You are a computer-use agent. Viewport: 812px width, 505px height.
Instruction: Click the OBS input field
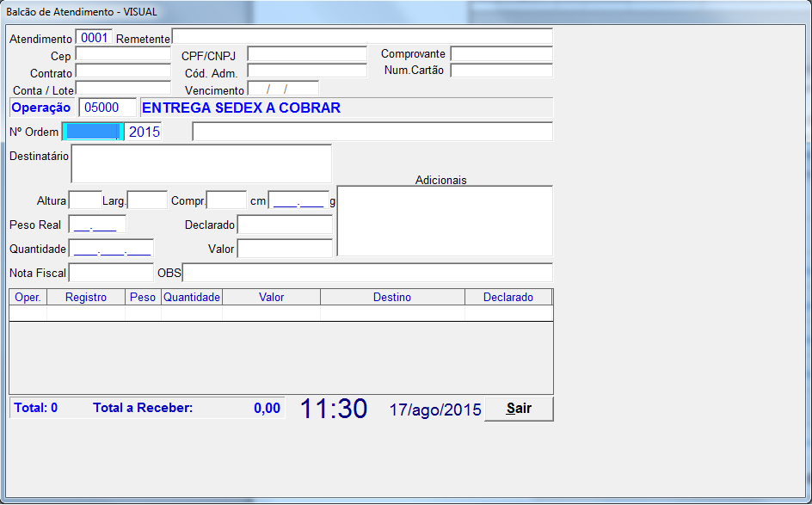click(367, 273)
